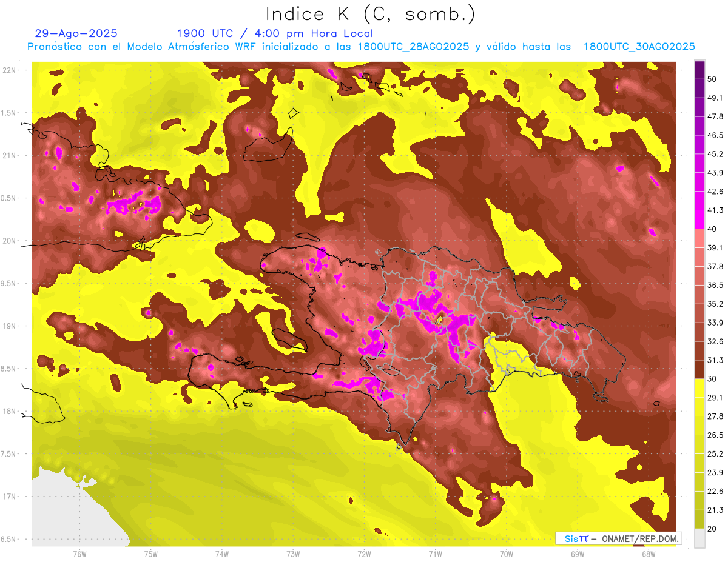This screenshot has width=728, height=562.
Task: Click the map title "Indice K (C, somb.)"
Action: coord(371,14)
